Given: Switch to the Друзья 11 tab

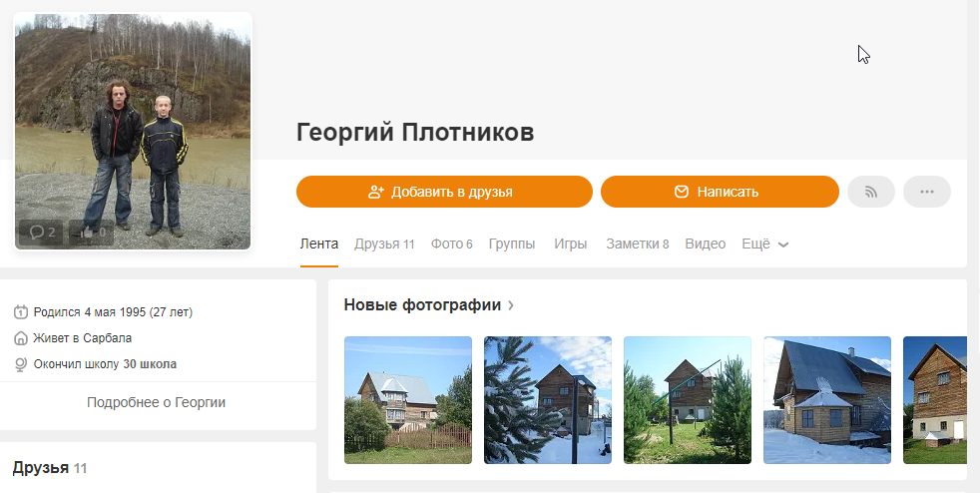Looking at the screenshot, I should coord(384,244).
